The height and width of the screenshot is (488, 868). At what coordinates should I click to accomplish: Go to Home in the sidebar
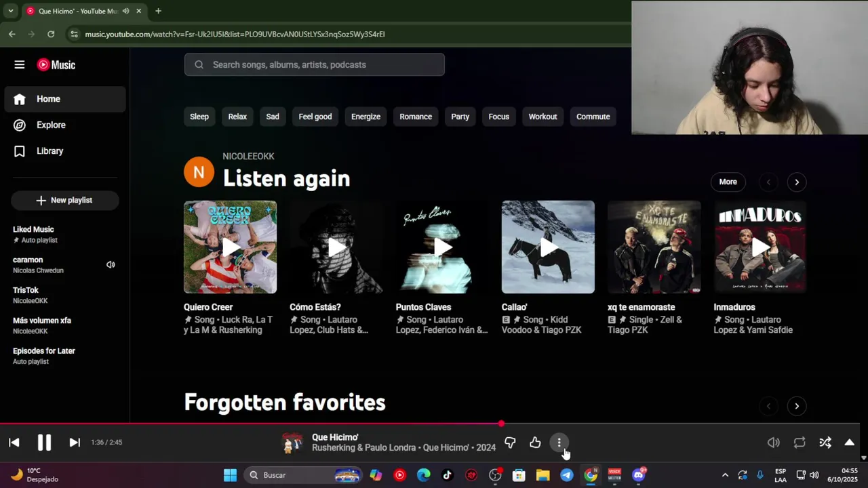[65, 99]
